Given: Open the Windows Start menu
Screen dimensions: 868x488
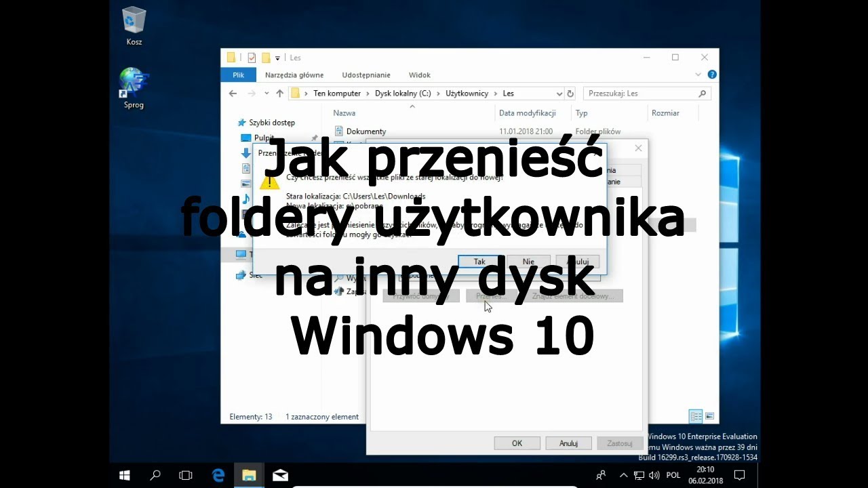Looking at the screenshot, I should tap(125, 476).
